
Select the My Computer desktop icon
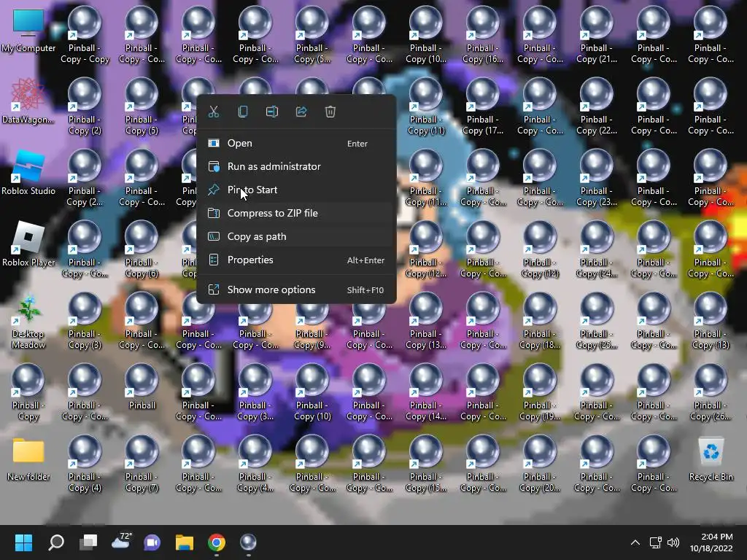pos(28,31)
